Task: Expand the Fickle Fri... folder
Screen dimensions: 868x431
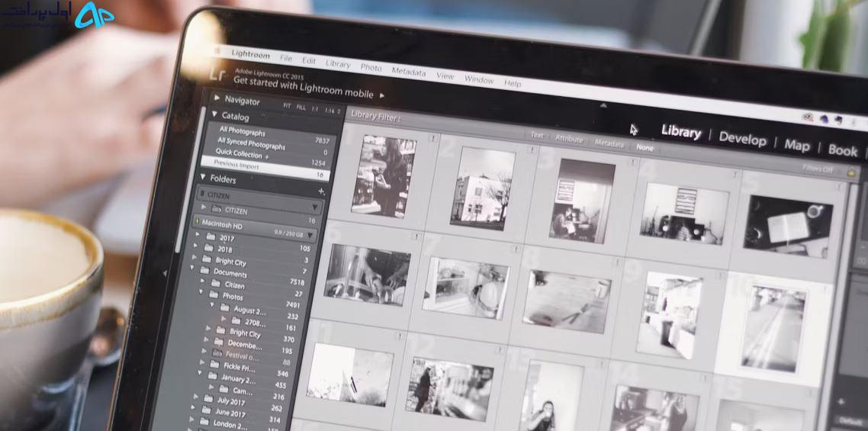Action: tap(203, 362)
